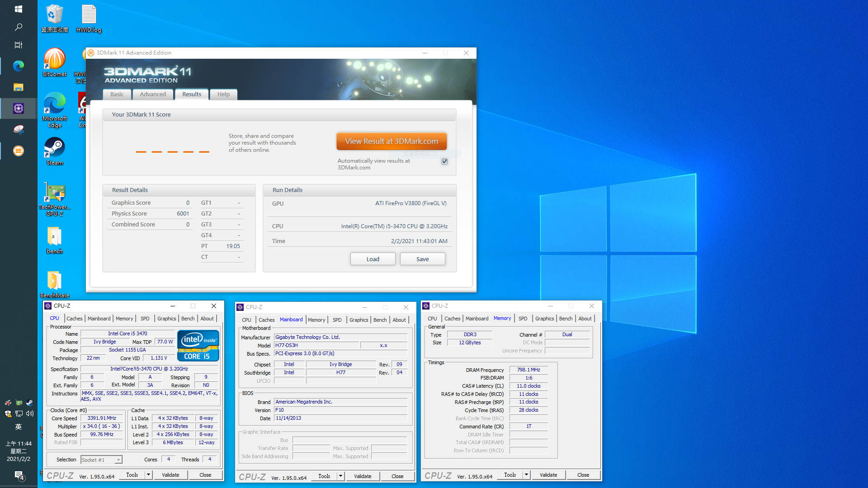Click the paint app icon on the taskbar
The height and width of the screenshot is (488, 868).
tap(19, 130)
